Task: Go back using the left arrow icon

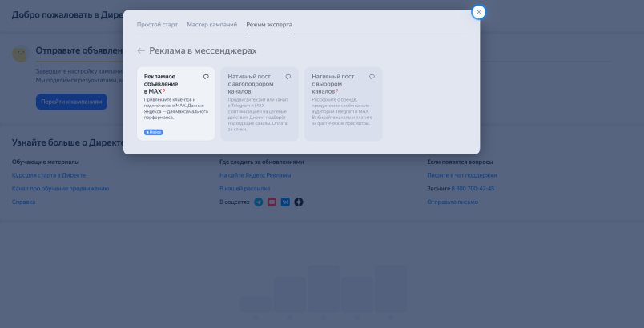Action: click(141, 51)
